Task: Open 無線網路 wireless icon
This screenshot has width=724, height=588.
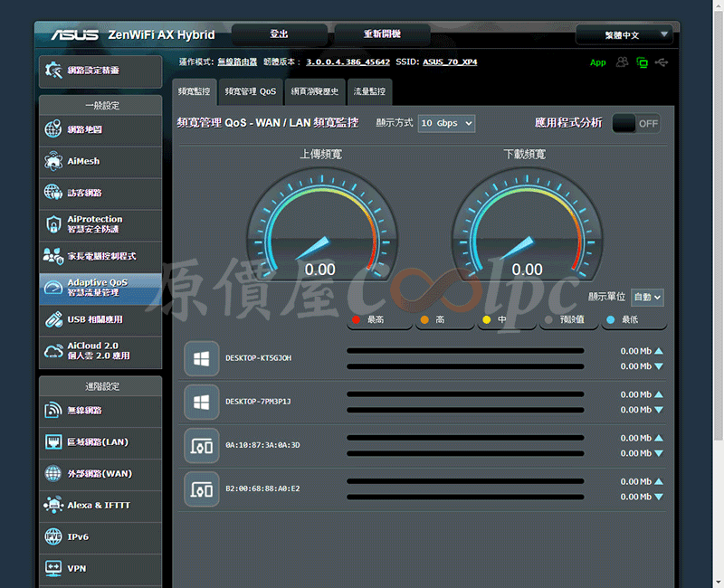Action: pyautogui.click(x=53, y=410)
